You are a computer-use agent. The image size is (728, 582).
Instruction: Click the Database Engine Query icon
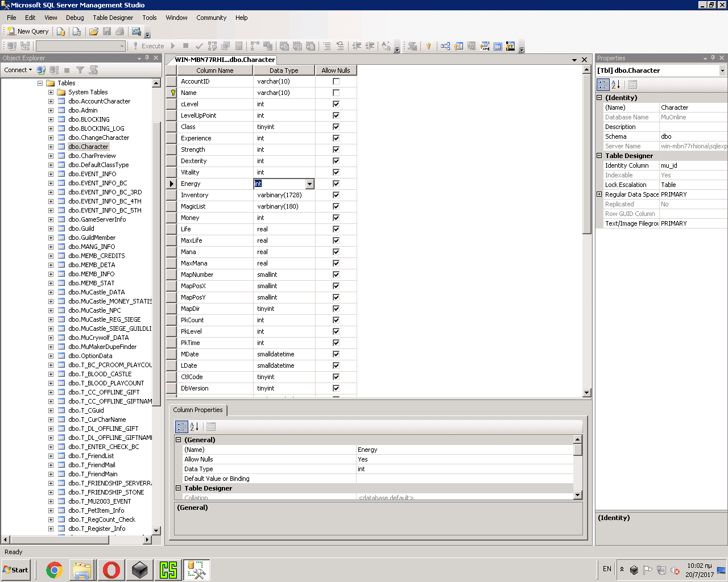pos(61,31)
